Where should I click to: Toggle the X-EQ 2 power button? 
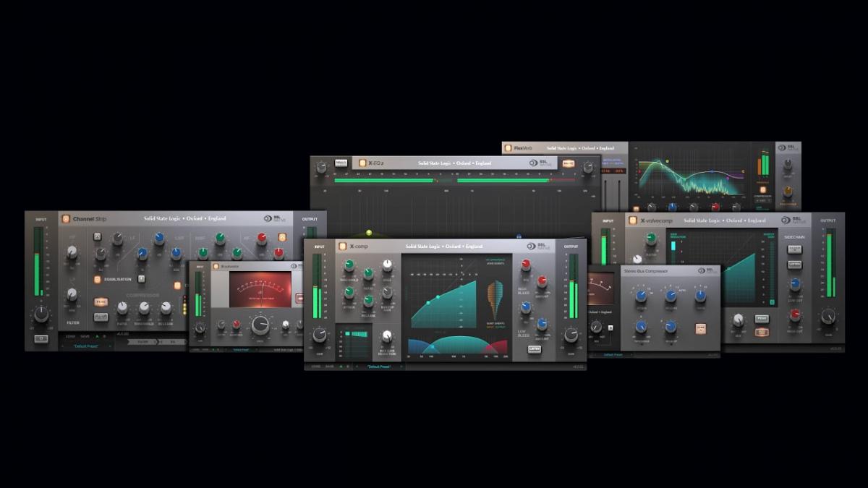361,163
